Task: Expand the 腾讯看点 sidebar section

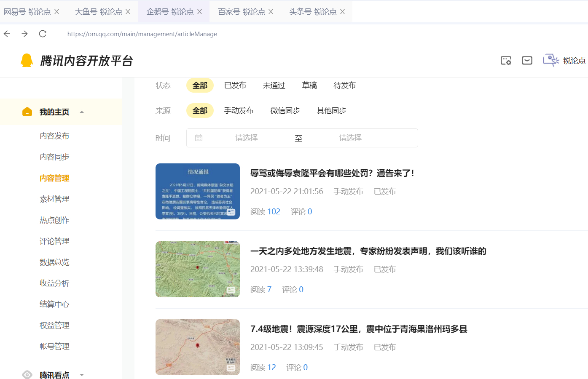Action: point(82,374)
